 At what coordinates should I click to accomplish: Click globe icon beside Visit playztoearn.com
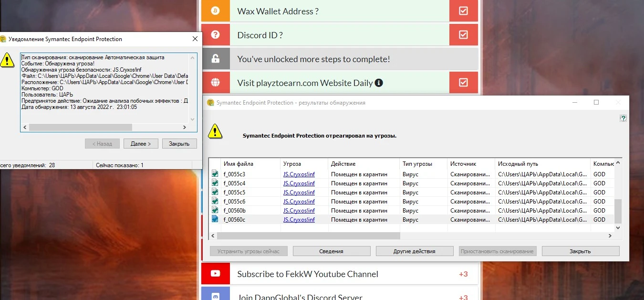(215, 83)
